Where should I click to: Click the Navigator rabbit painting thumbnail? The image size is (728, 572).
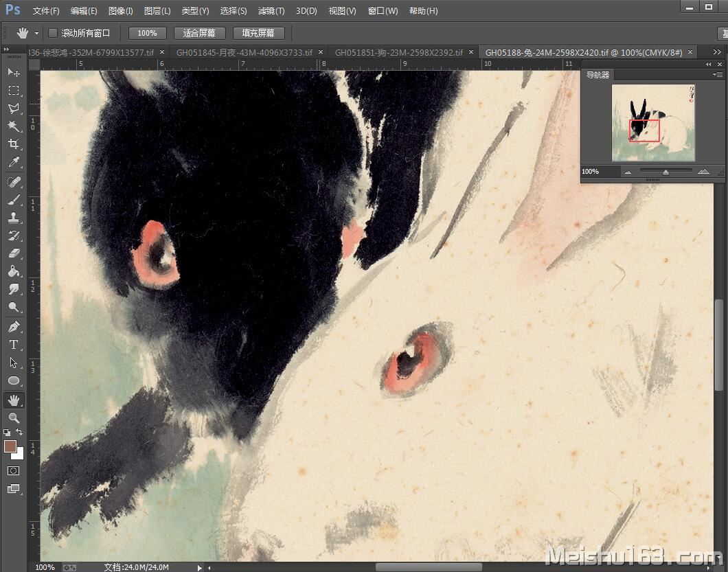pos(653,122)
